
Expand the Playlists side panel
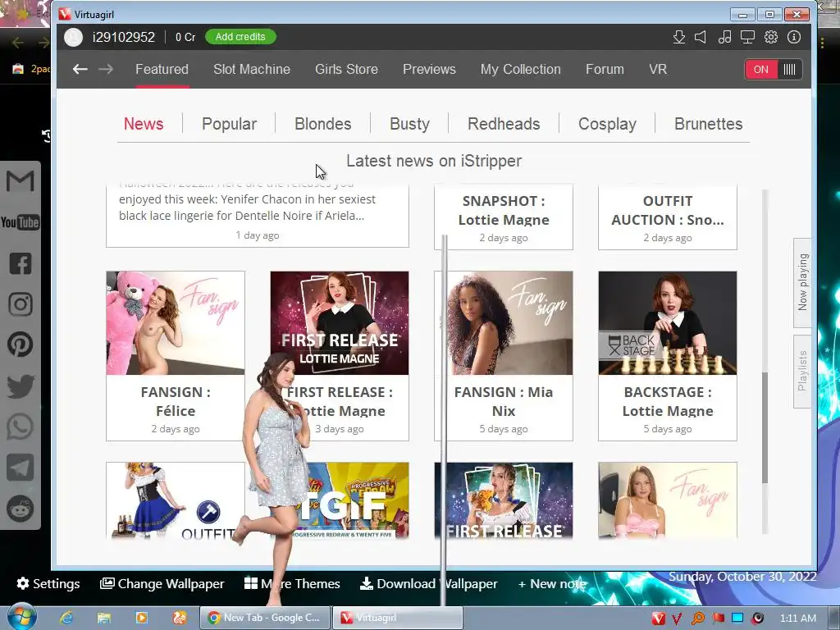[802, 371]
